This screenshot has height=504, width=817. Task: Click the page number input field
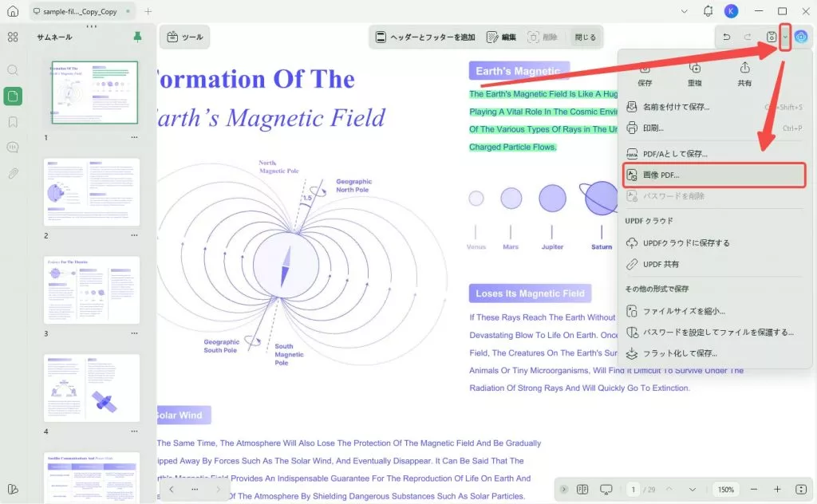[633, 490]
